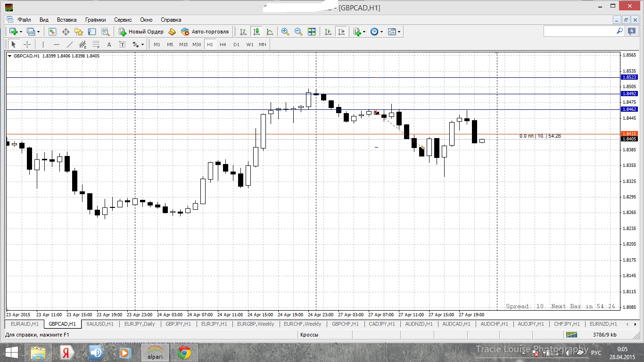The height and width of the screenshot is (362, 644).
Task: Toggle the chart auto scroll button
Action: tap(328, 32)
